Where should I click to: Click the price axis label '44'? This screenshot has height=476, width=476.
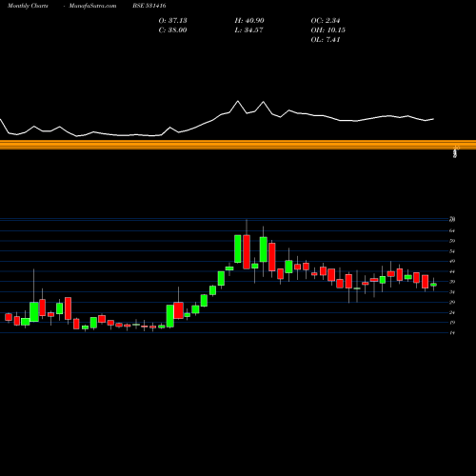(x=452, y=271)
